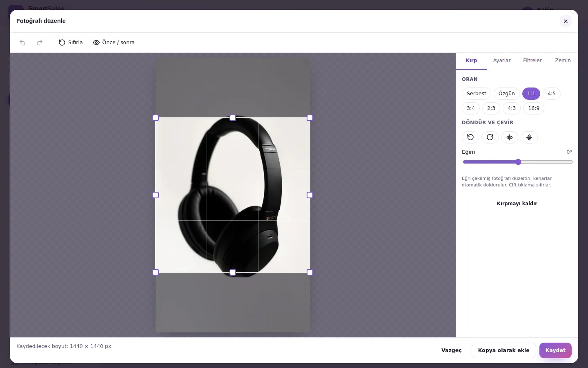Switch to the Zemin tab
588x368 pixels.
pyautogui.click(x=563, y=61)
